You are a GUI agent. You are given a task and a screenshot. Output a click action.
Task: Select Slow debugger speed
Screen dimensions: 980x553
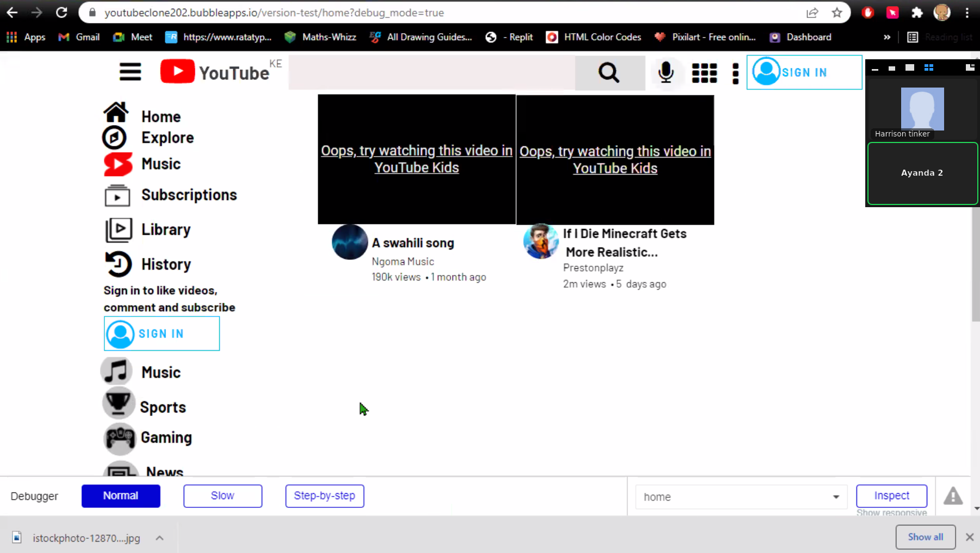(222, 496)
